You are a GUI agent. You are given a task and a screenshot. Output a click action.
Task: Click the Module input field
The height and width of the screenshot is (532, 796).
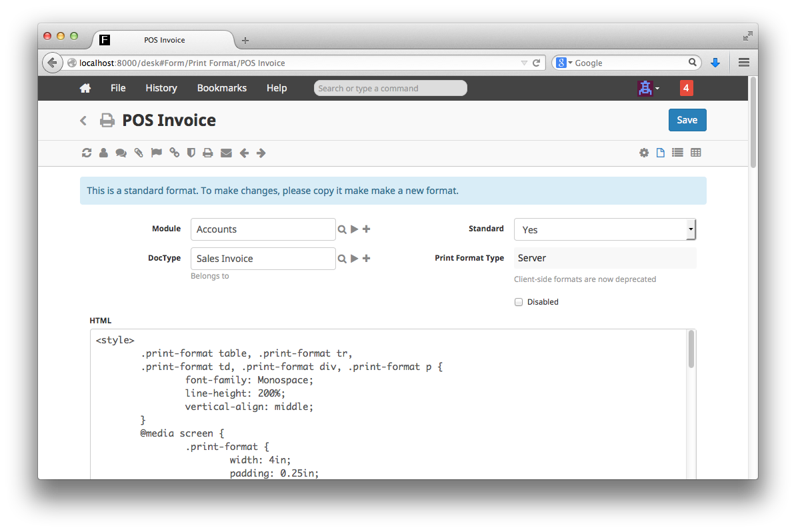(x=263, y=229)
